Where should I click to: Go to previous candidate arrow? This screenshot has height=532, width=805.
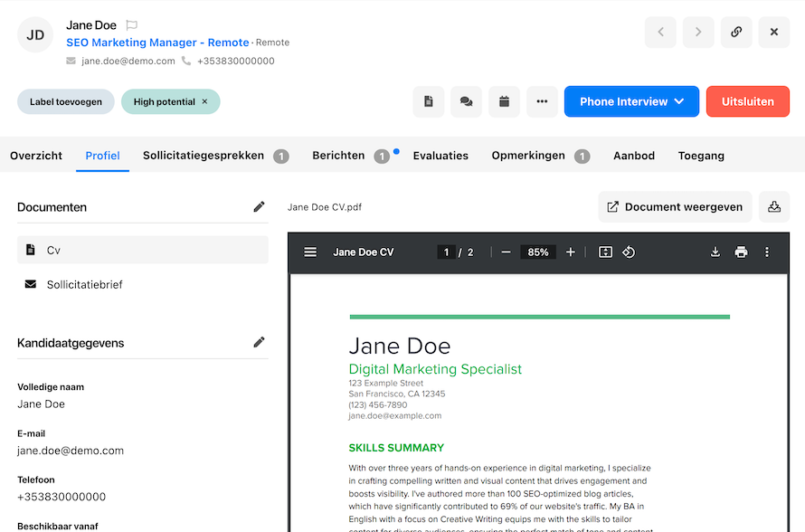[660, 32]
